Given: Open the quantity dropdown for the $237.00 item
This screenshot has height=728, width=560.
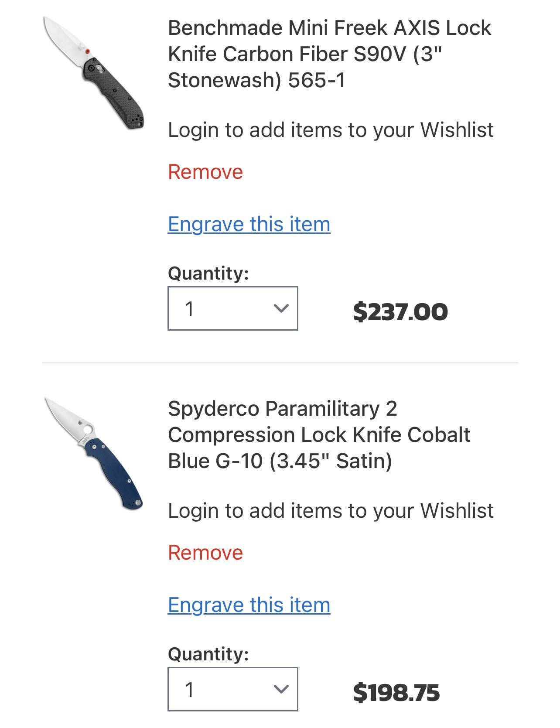Looking at the screenshot, I should [232, 308].
